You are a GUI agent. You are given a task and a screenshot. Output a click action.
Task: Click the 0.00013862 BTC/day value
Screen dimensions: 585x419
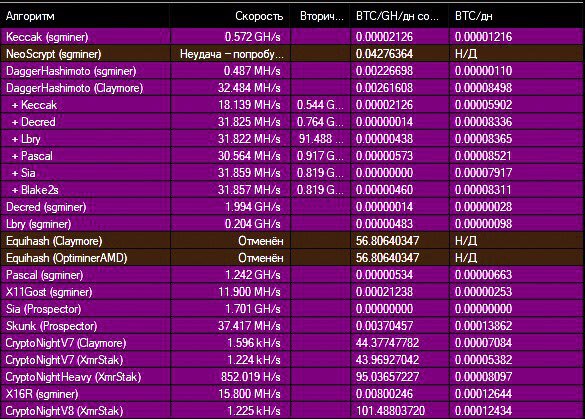pyautogui.click(x=484, y=326)
